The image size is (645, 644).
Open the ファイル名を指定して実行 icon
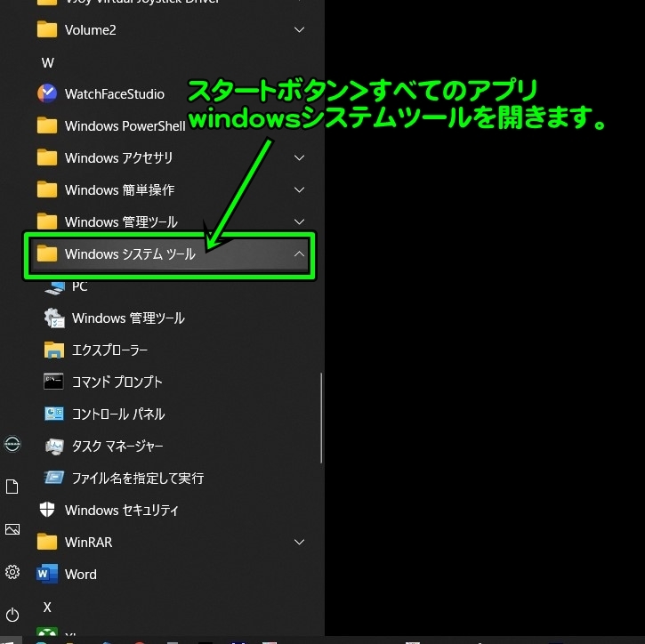[54, 478]
